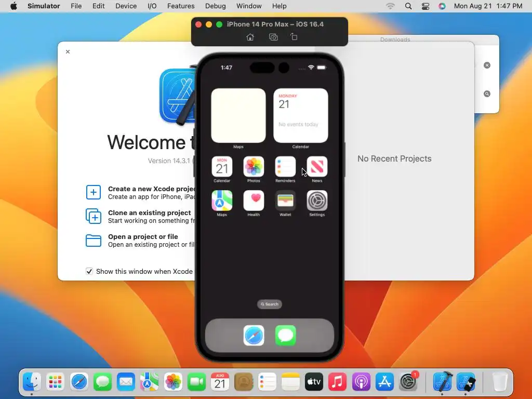532x399 pixels.
Task: Open the Photos app on iPhone screen
Action: pos(254,167)
